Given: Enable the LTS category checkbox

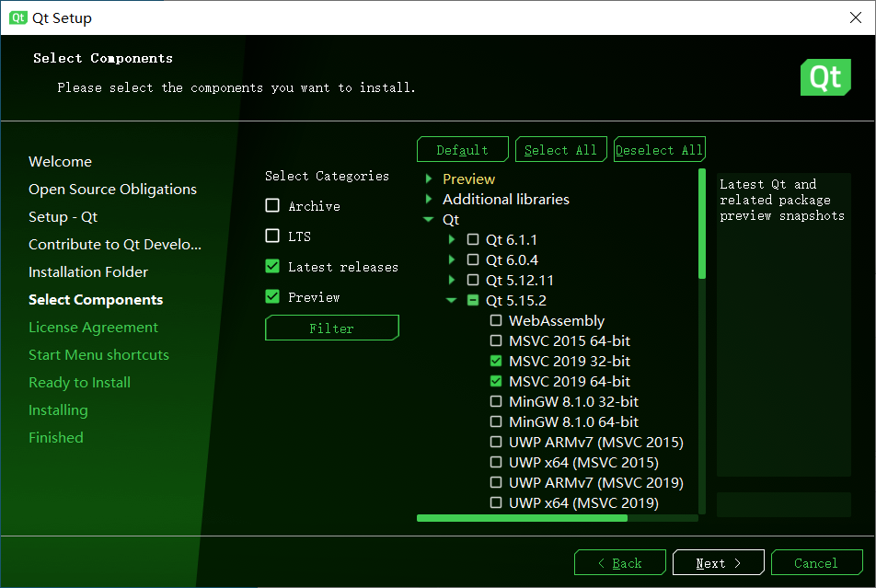Looking at the screenshot, I should pyautogui.click(x=272, y=236).
